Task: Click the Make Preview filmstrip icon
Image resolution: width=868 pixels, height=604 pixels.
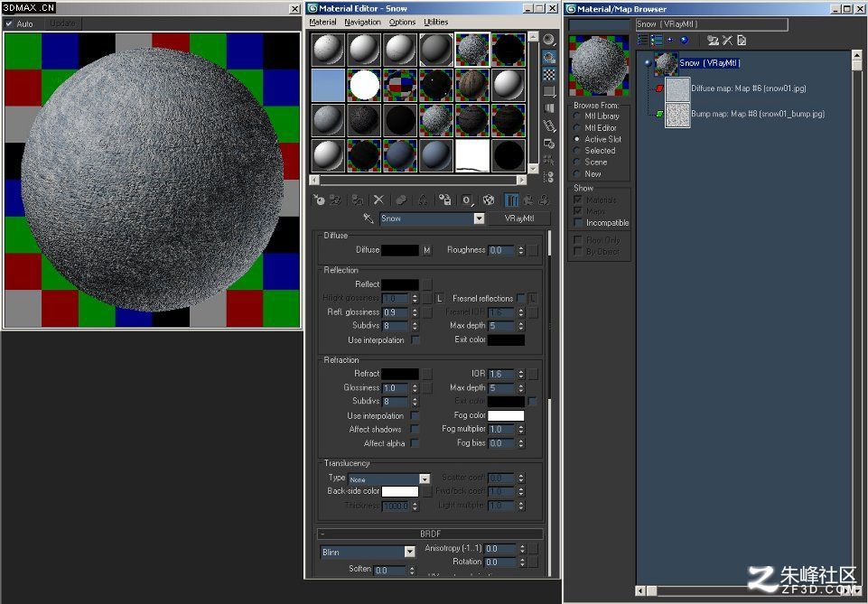Action: click(548, 125)
